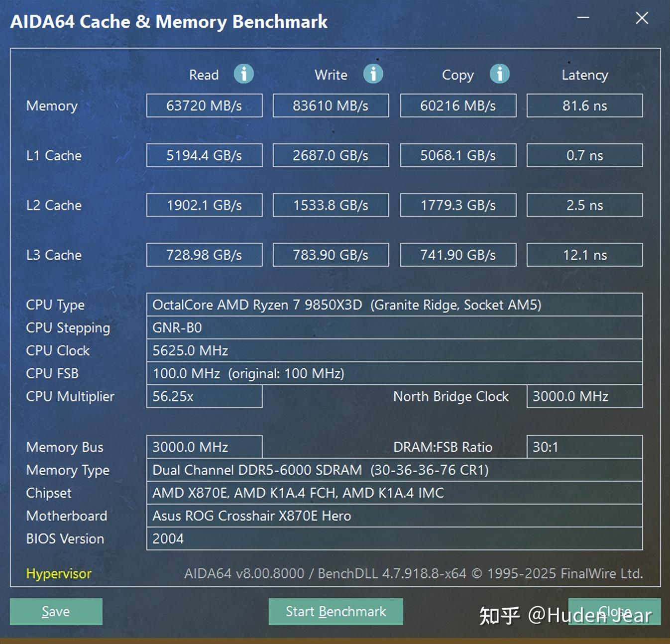Select L2 Cache copy value 1779.3 GB/s
Screen dimensions: 670x644
point(458,205)
